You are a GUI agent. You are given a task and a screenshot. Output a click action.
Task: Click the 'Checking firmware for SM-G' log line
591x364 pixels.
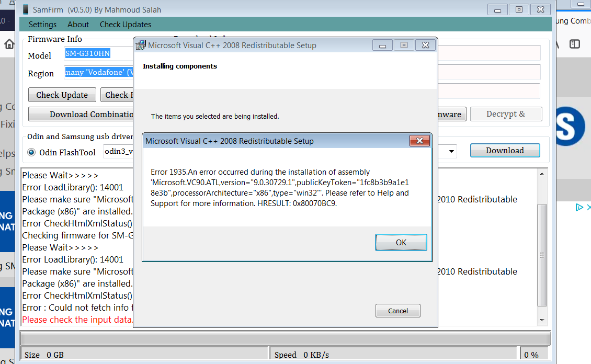(x=77, y=235)
